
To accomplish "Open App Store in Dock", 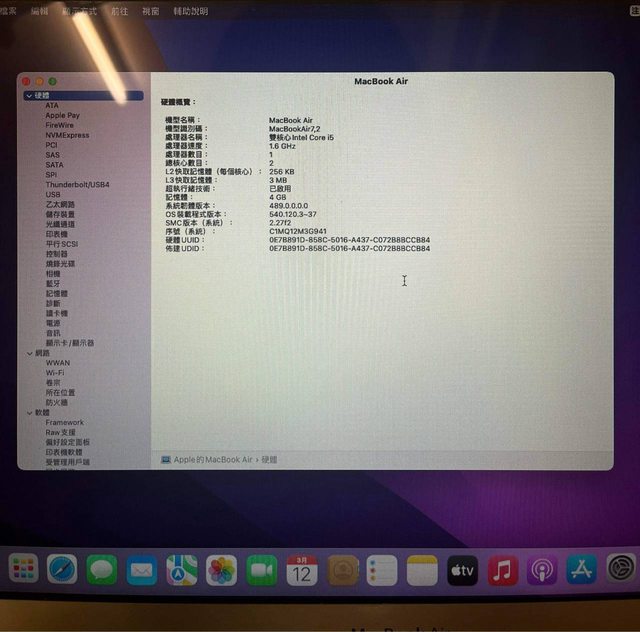I will click(582, 569).
